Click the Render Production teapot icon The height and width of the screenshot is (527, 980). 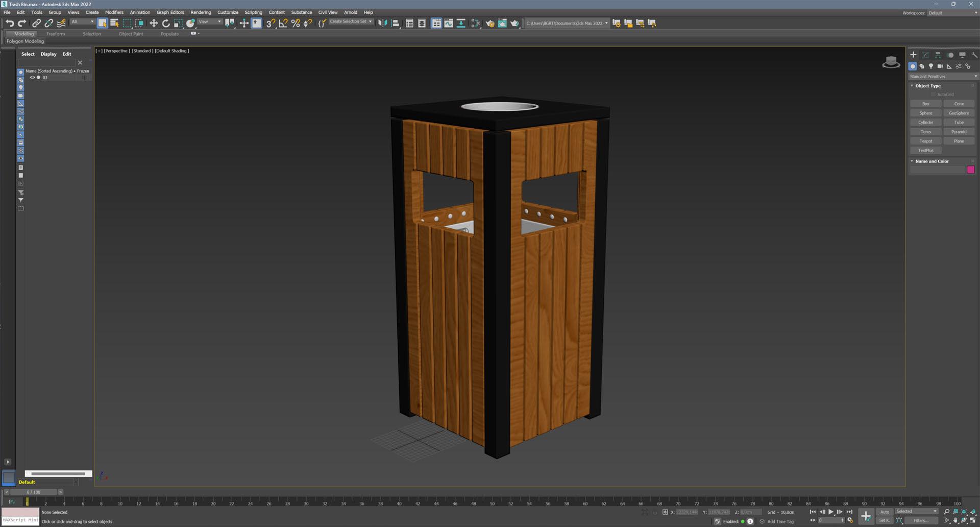[x=514, y=23]
